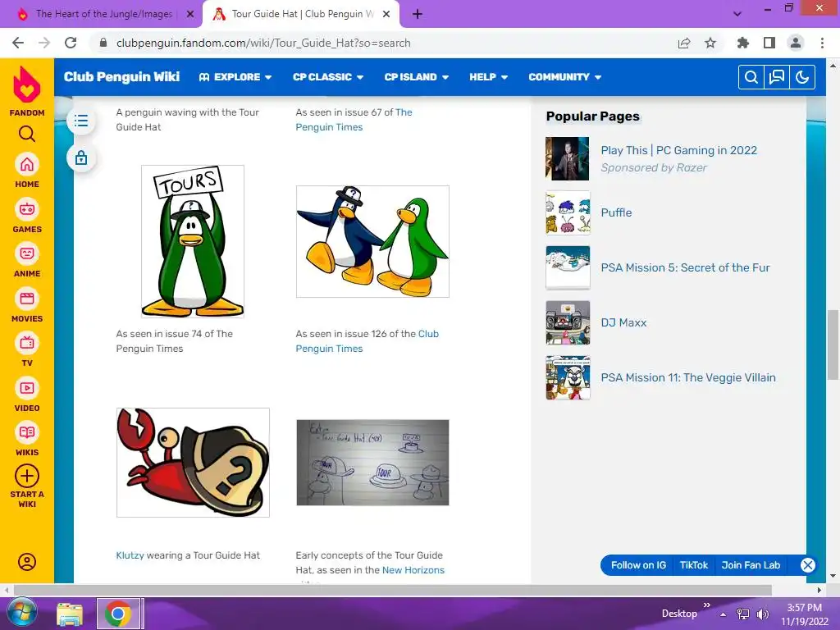The width and height of the screenshot is (840, 630).
Task: Open the Chrome three-dot menu
Action: (822, 43)
